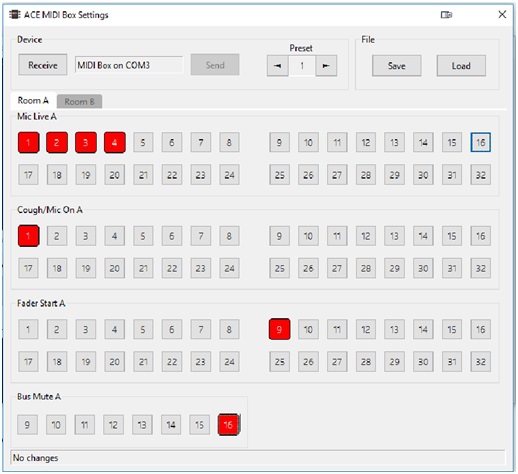Switch to the Room B tab

click(x=79, y=101)
